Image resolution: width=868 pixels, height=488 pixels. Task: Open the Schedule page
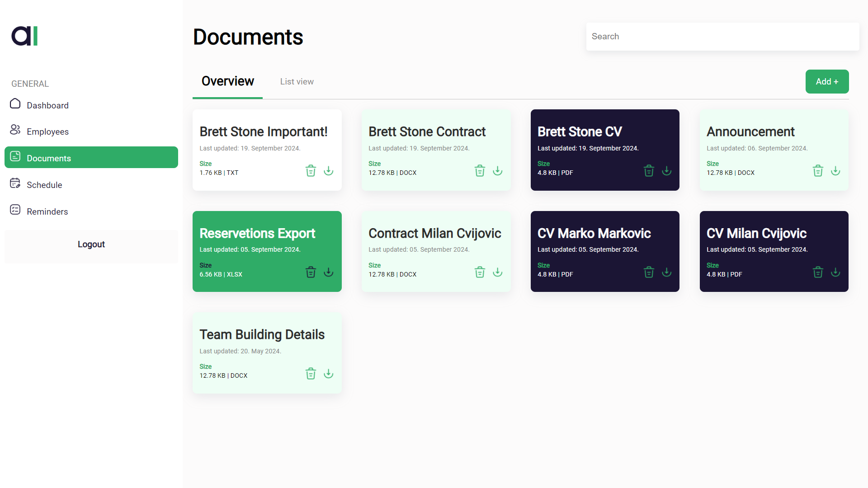pos(44,185)
